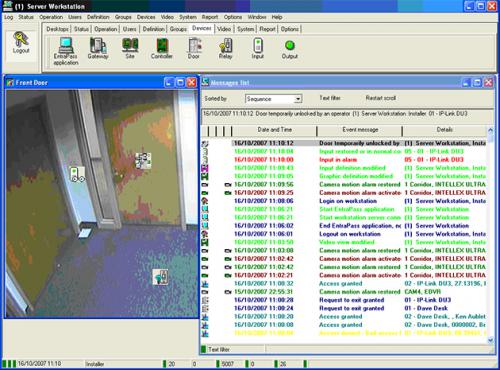The image size is (500, 370).
Task: Switch to the Users tab
Action: pyautogui.click(x=129, y=29)
